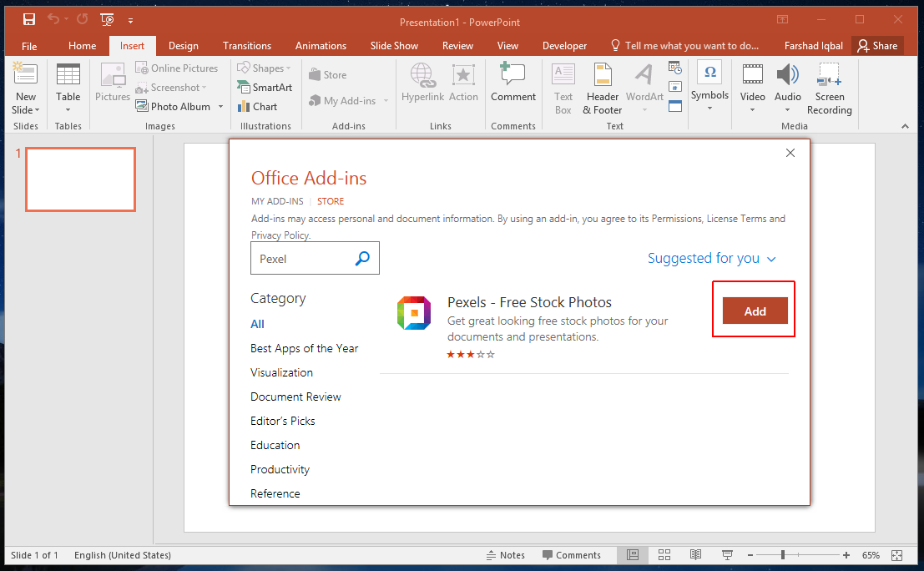
Task: Click the Header & Footer icon
Action: 603,75
